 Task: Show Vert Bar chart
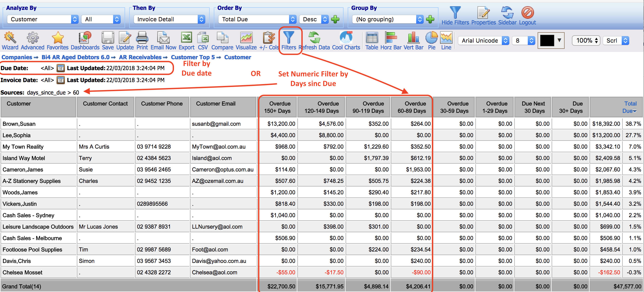tap(414, 41)
